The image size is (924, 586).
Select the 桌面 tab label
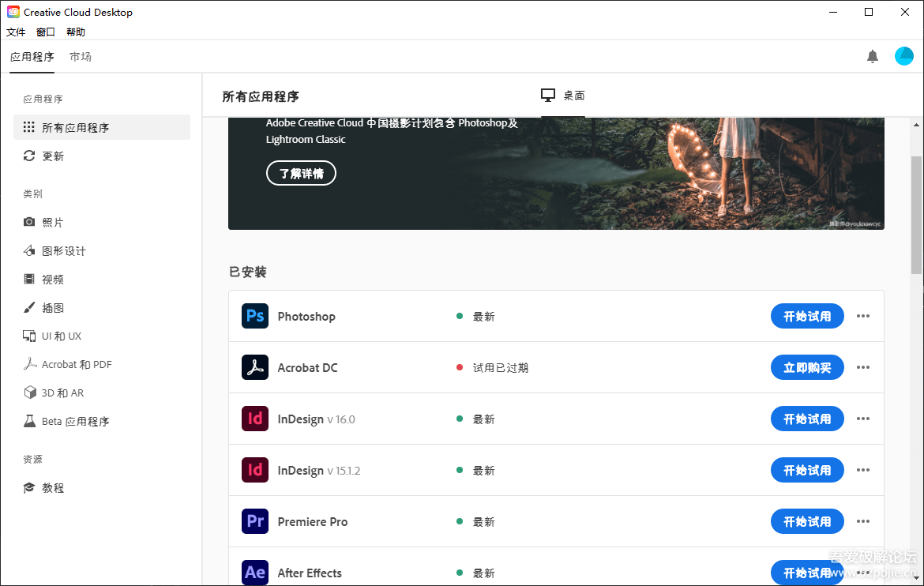click(x=574, y=96)
